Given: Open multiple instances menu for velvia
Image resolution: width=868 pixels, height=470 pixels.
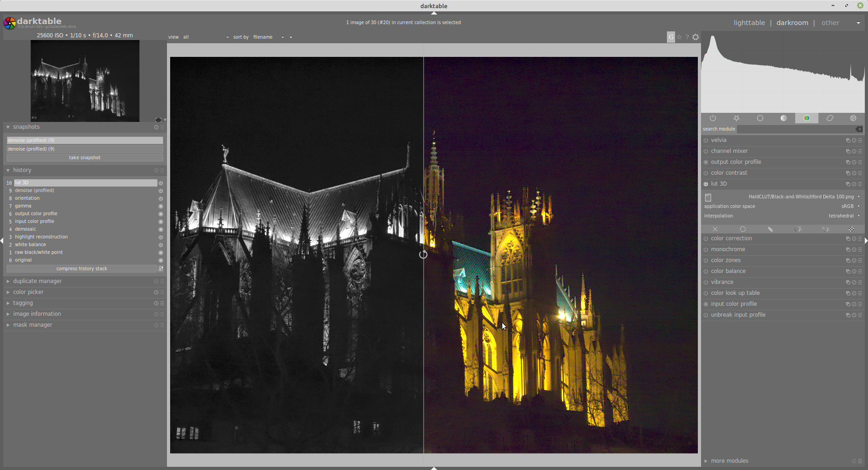Looking at the screenshot, I should (848, 141).
